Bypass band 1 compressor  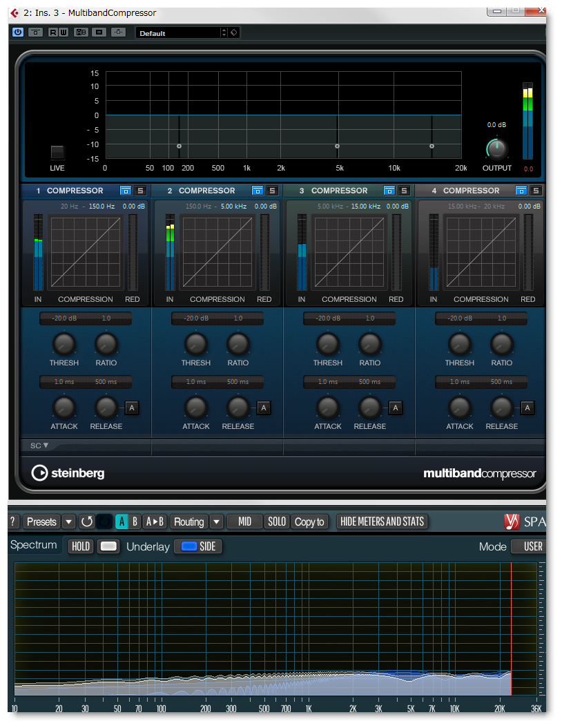click(x=126, y=191)
